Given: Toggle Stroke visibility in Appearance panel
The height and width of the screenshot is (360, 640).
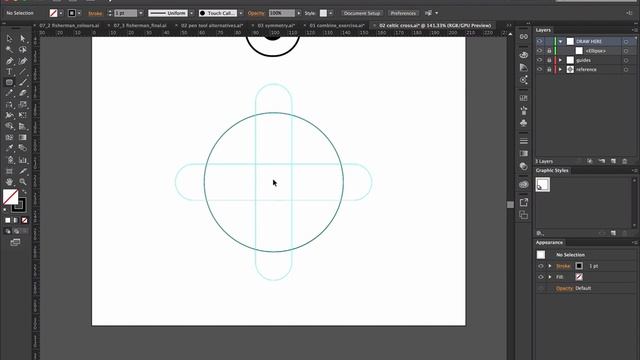Looking at the screenshot, I should 541,266.
